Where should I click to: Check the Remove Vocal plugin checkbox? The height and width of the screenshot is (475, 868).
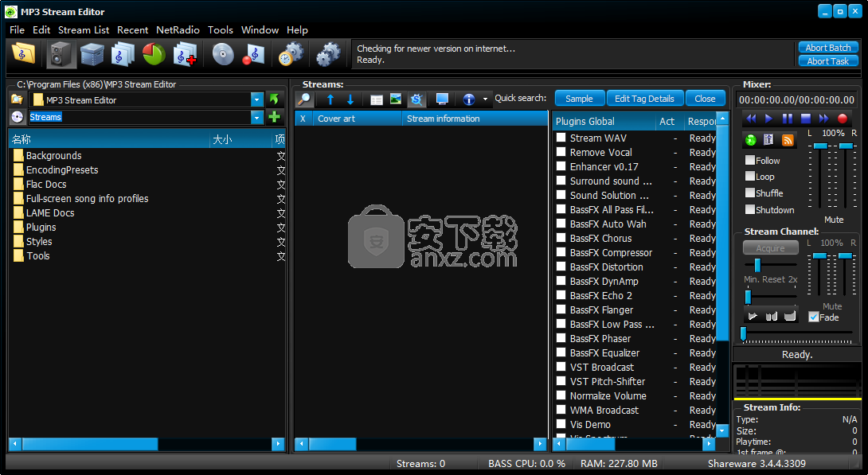tap(561, 151)
